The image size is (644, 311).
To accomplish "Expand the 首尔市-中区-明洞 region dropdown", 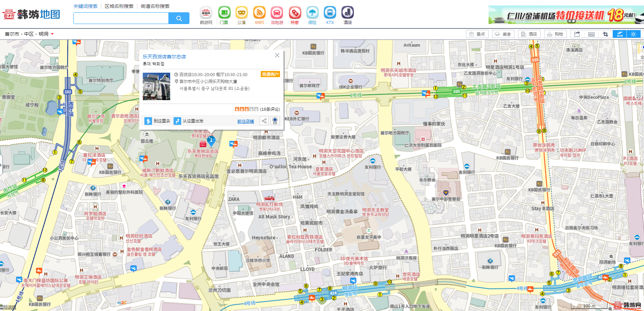I will (x=29, y=34).
